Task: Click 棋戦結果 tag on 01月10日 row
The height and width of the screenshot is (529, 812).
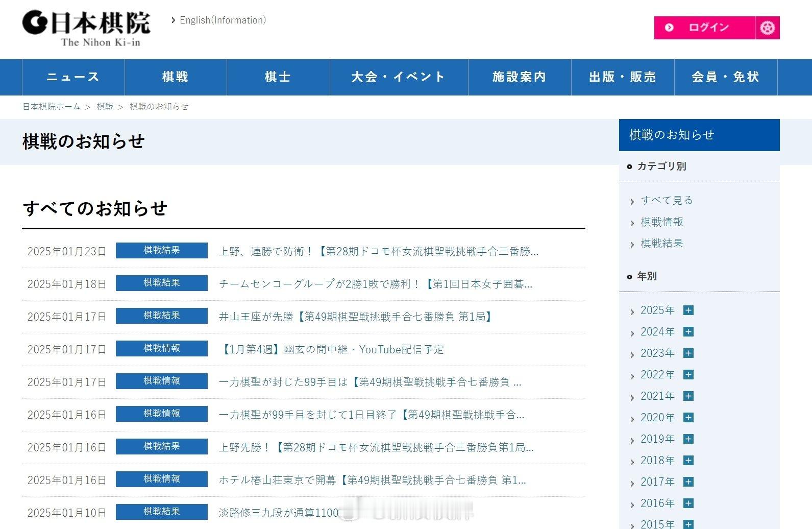Action: [162, 512]
